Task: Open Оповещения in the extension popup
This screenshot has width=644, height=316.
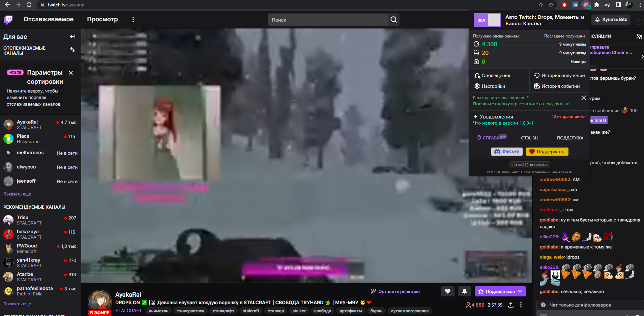Action: 492,75
